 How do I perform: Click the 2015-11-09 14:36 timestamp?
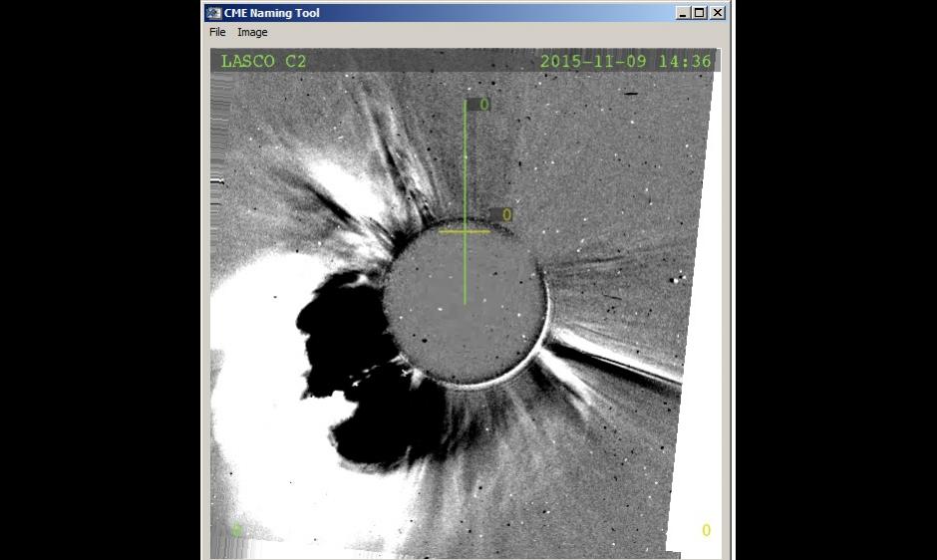[626, 61]
